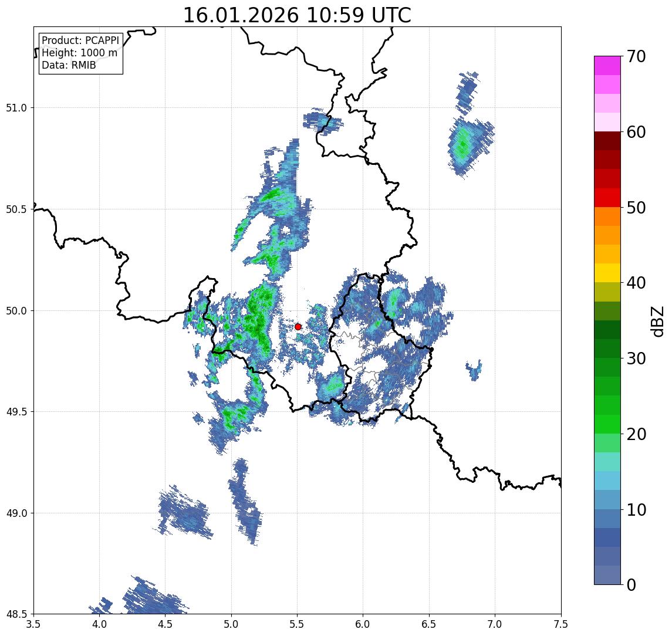
Task: Click the longitude axis label 6.0
Action: pos(363,624)
